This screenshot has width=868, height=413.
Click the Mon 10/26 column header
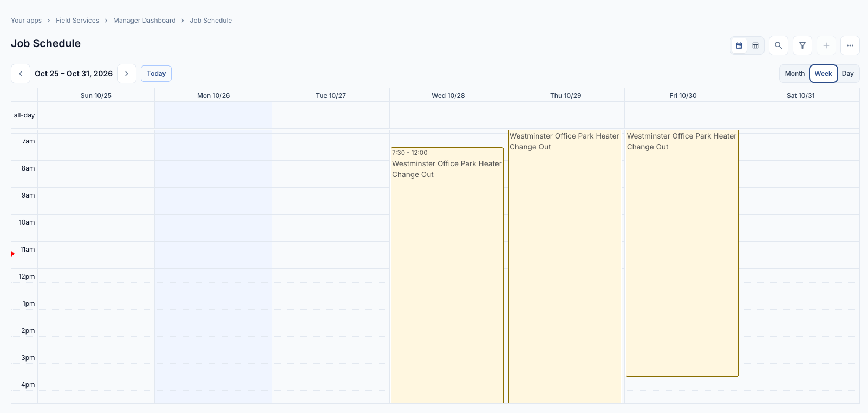213,96
